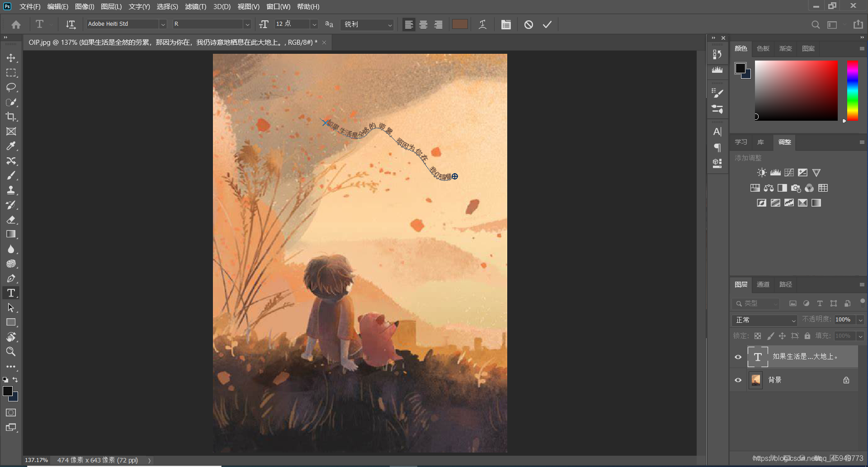Image resolution: width=868 pixels, height=467 pixels.
Task: Toggle the Character and Paragraph panels
Action: (506, 24)
